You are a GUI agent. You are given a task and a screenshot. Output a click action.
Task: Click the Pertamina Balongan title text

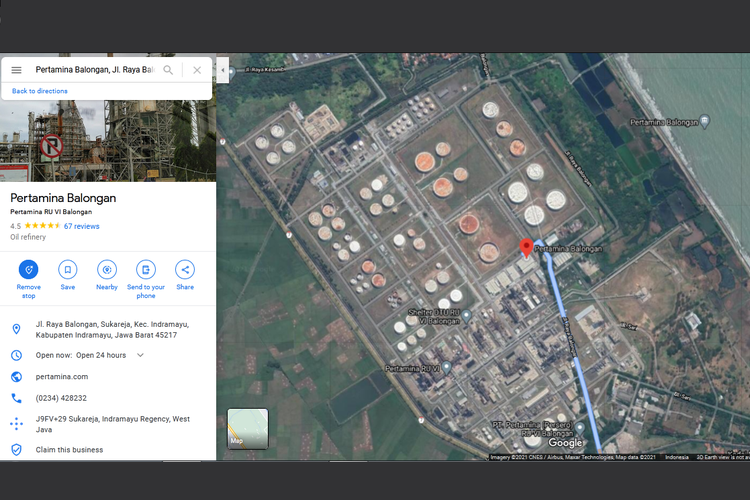click(63, 198)
